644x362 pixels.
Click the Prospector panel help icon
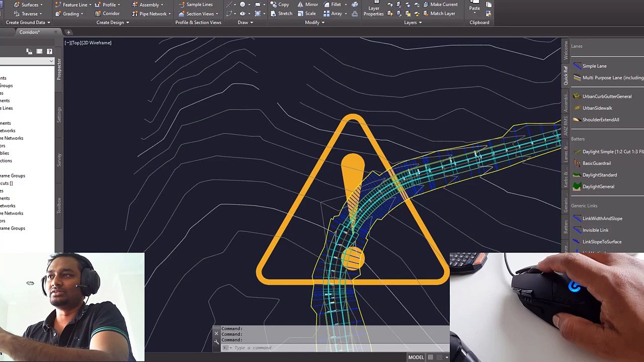pyautogui.click(x=49, y=51)
